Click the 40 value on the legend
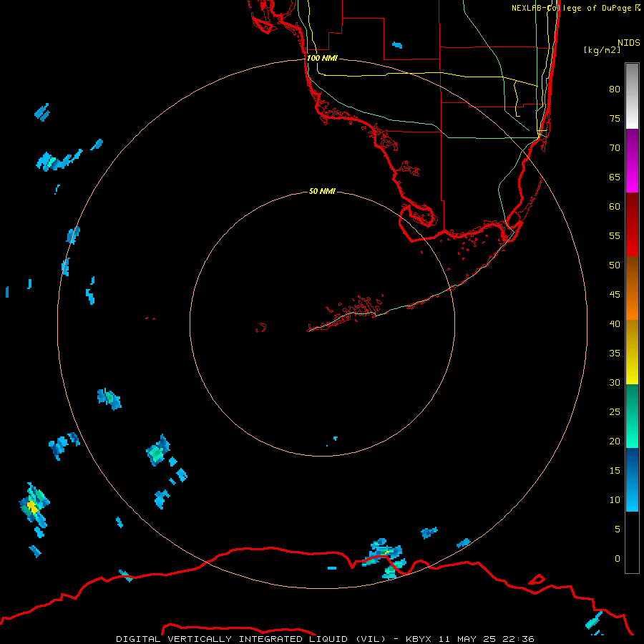644x644 pixels. [615, 324]
